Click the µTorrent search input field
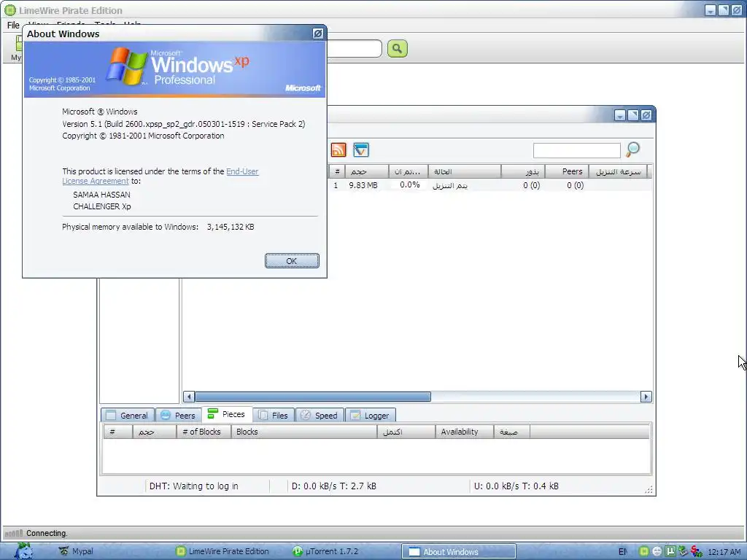The height and width of the screenshot is (560, 747). coord(576,150)
